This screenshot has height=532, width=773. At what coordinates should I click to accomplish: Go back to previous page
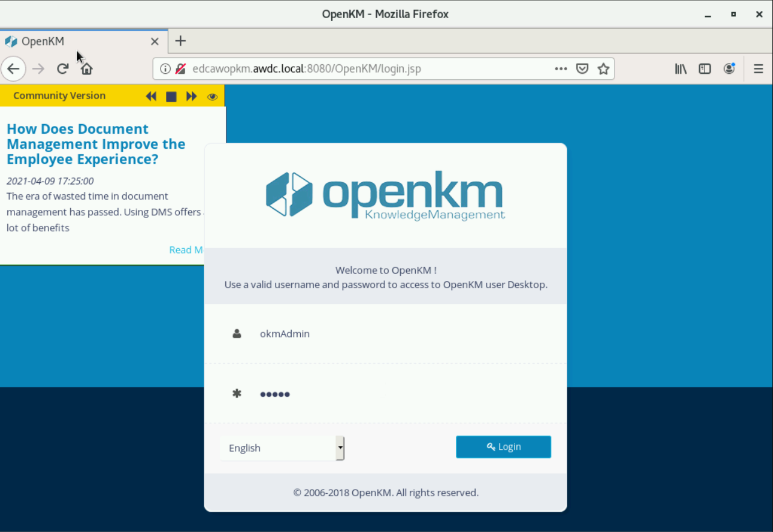point(13,69)
